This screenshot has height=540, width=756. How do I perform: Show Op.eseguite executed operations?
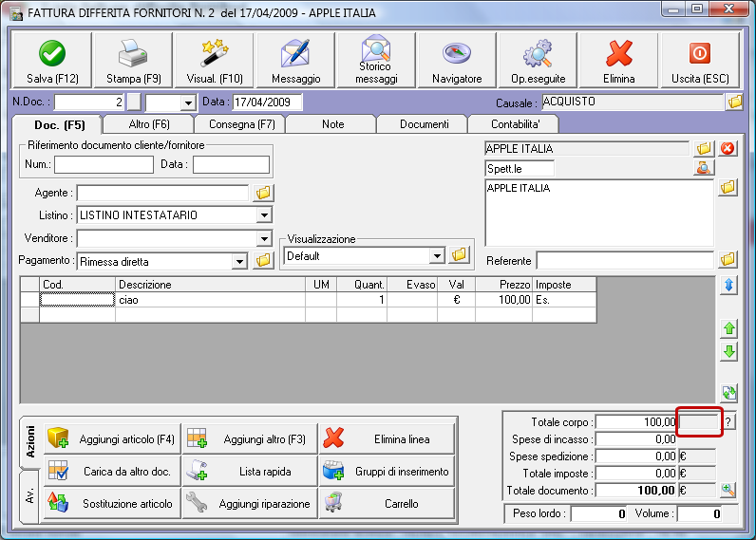pyautogui.click(x=539, y=61)
